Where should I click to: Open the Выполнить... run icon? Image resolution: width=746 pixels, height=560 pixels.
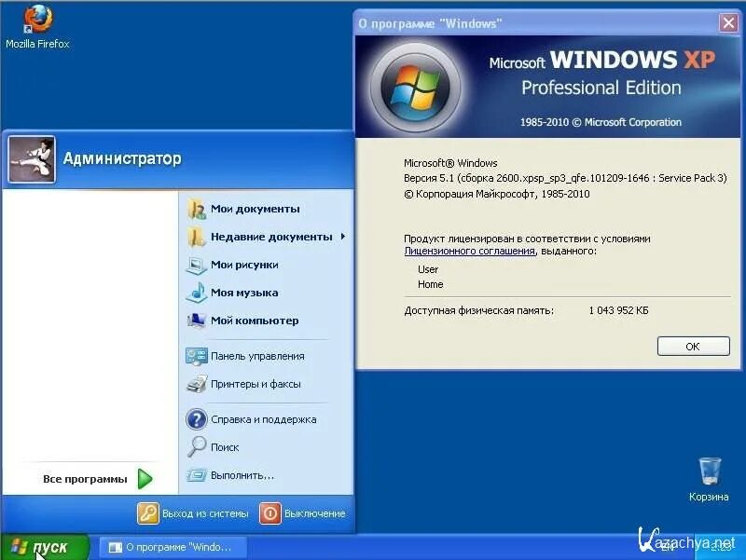[x=197, y=475]
